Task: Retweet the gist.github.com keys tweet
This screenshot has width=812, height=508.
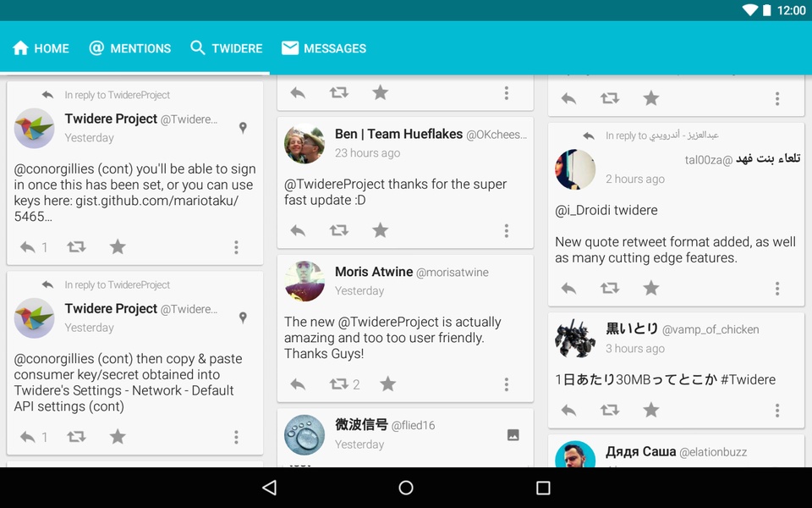Action: [x=76, y=246]
